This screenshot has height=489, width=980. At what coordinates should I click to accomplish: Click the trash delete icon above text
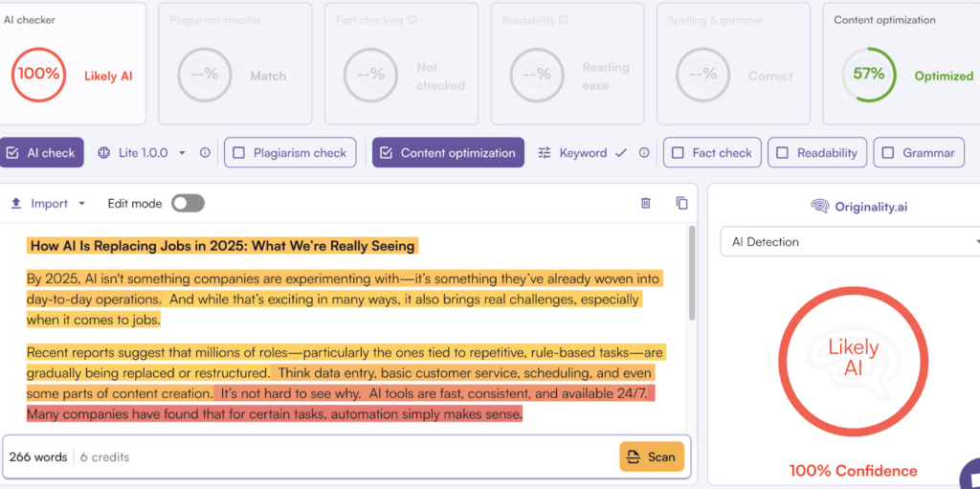646,203
